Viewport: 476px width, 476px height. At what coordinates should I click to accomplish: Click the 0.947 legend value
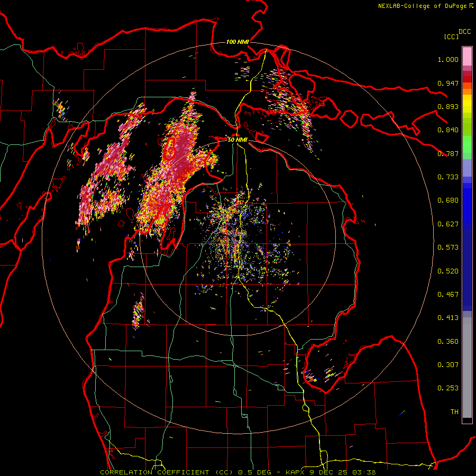(448, 83)
